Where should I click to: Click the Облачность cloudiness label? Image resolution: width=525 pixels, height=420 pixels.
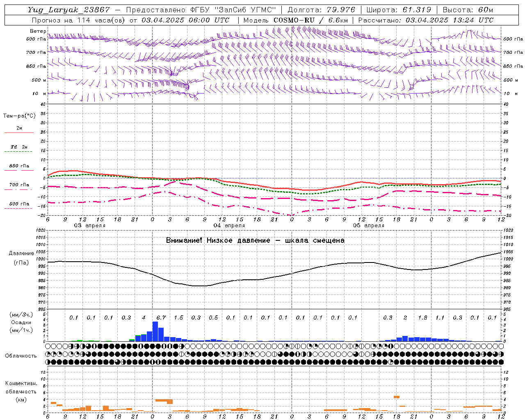point(21,356)
